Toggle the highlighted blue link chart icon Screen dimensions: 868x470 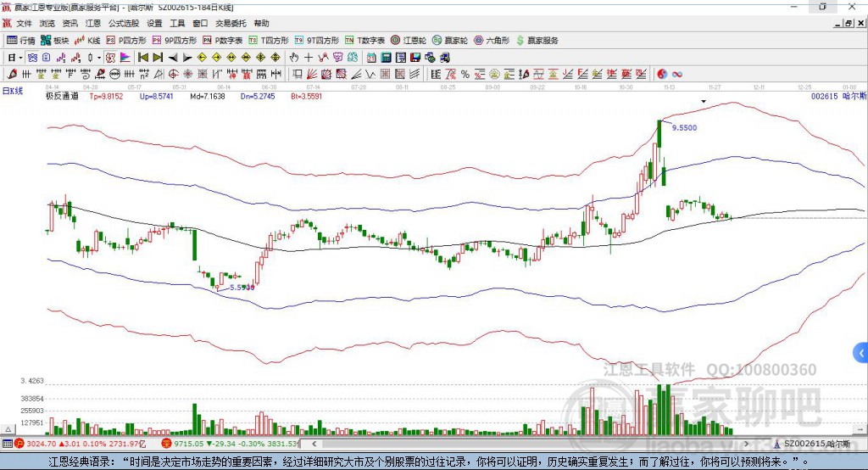(x=32, y=58)
